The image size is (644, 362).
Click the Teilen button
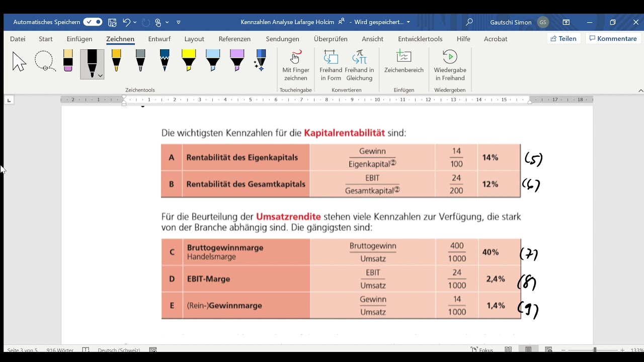564,39
